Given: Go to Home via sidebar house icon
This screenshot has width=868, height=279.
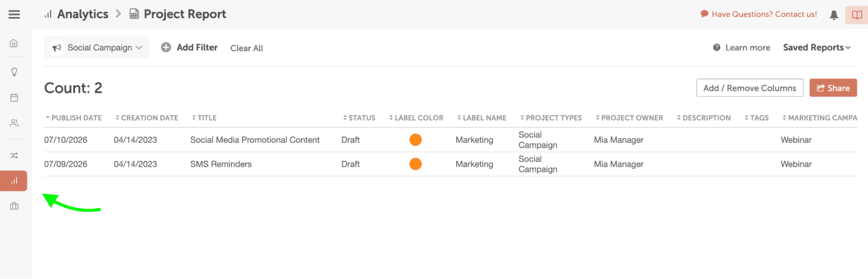Looking at the screenshot, I should [x=14, y=43].
